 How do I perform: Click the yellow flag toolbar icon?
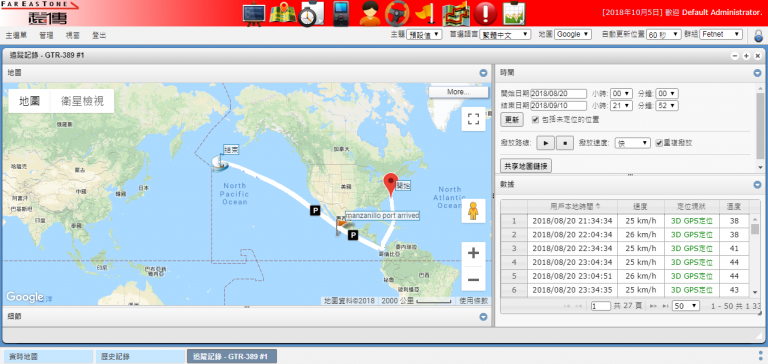tap(425, 13)
